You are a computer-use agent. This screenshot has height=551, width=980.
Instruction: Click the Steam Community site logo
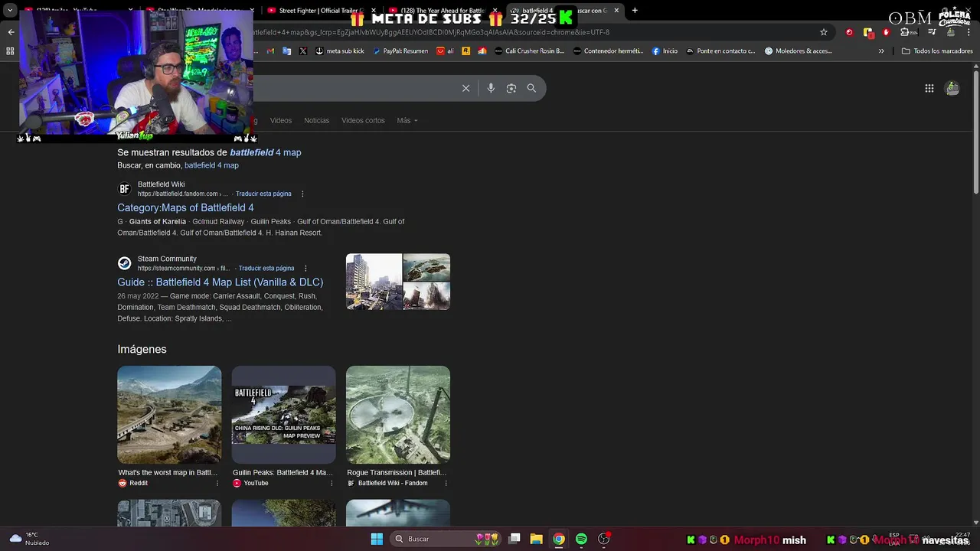pos(124,263)
